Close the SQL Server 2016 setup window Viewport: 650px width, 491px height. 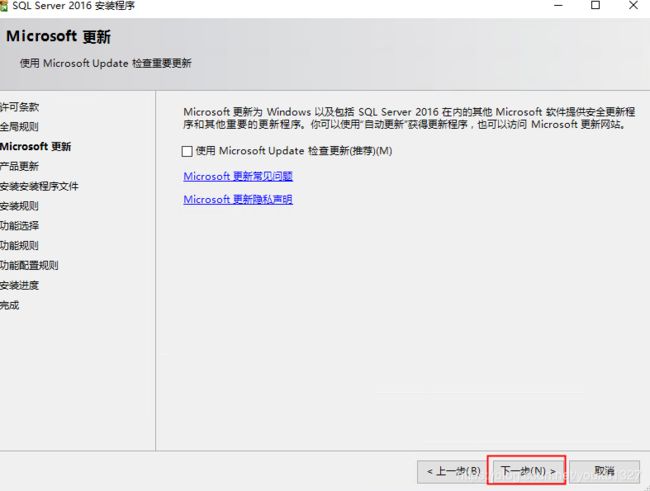point(633,5)
